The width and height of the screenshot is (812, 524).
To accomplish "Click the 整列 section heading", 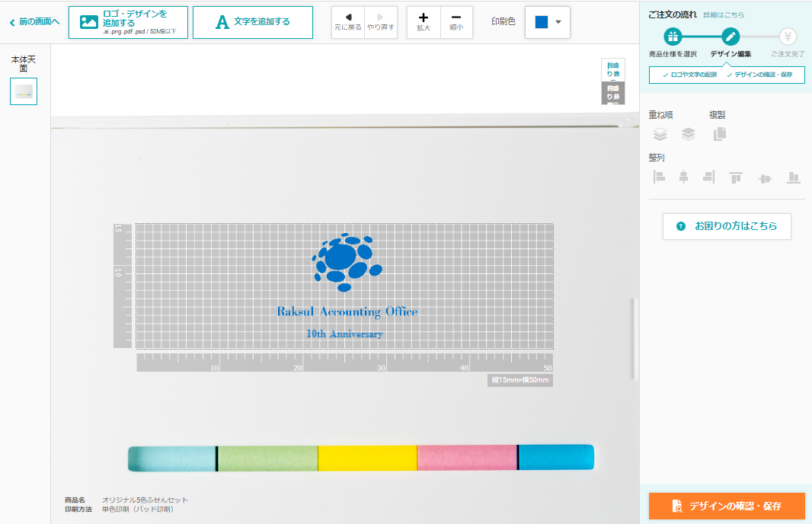I will 657,158.
